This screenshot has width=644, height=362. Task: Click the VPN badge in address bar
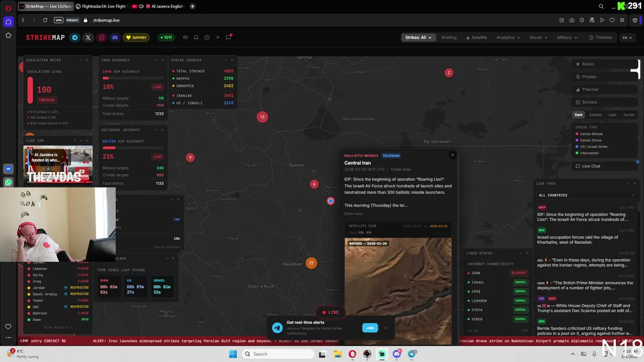pyautogui.click(x=59, y=20)
